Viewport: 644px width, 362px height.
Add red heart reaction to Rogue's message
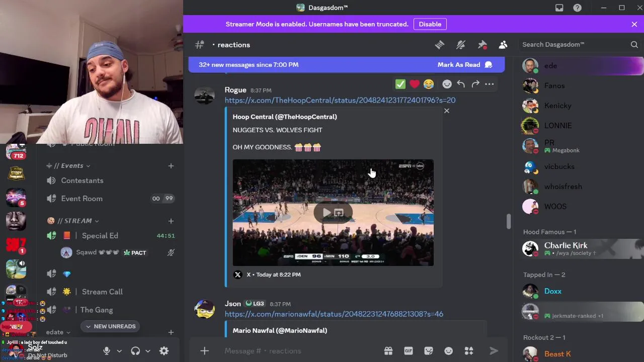point(415,84)
